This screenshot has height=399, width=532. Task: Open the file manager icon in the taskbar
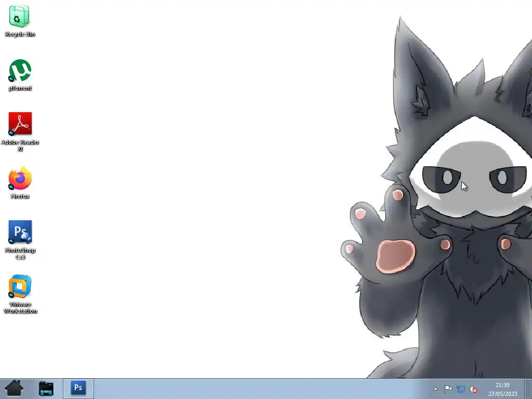click(x=46, y=389)
